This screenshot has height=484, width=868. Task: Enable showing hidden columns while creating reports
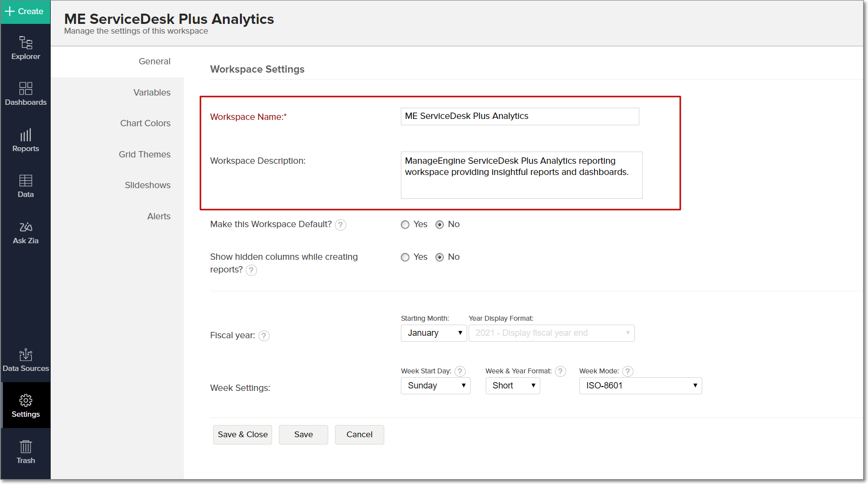coord(405,257)
